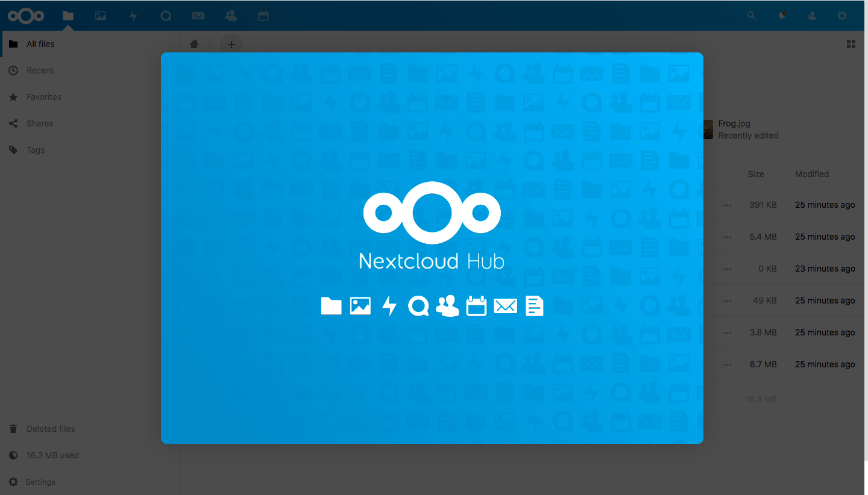Open the Photos app in header
This screenshot has height=495, width=868.
tap(101, 16)
